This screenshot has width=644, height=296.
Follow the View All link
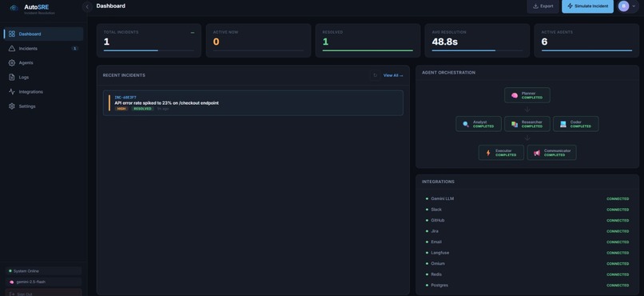393,75
